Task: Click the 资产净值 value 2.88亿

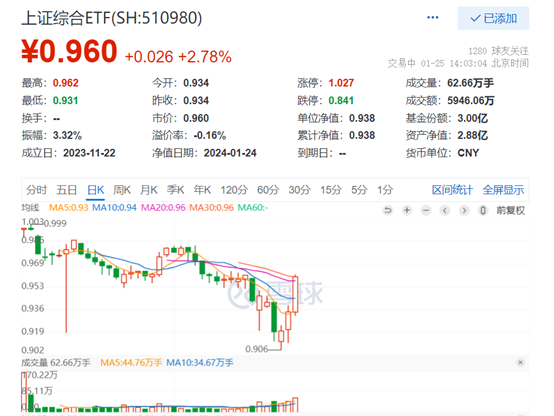Action: tap(473, 135)
